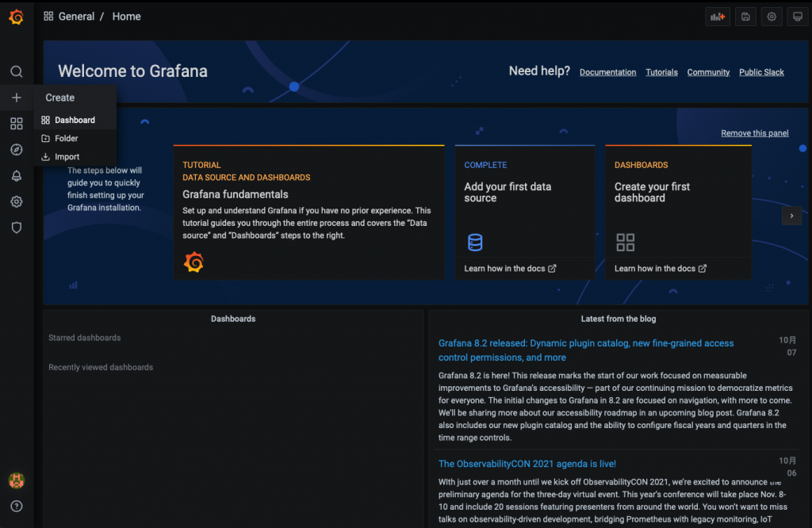Screen dimensions: 812x528
Task: Open the search magnifier icon in the sidebar
Action: point(17,71)
